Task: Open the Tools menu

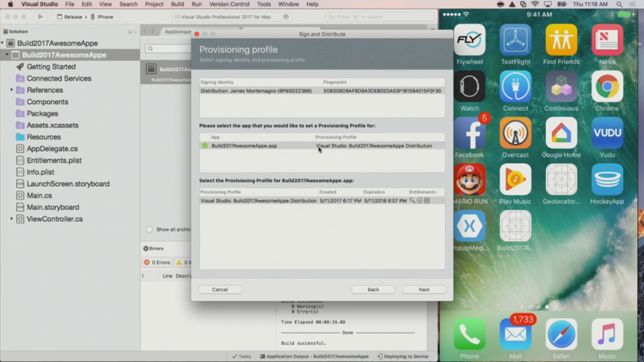Action: (264, 4)
